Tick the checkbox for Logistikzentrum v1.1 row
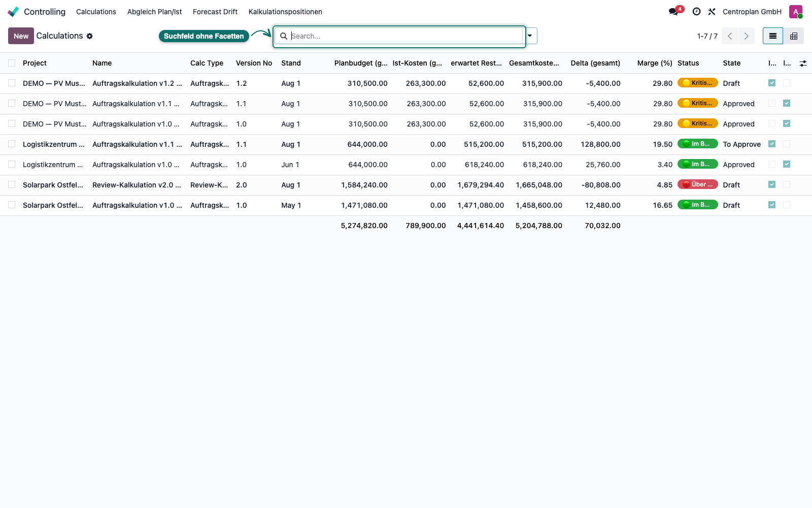Viewport: 812px width, 508px height. [x=12, y=144]
